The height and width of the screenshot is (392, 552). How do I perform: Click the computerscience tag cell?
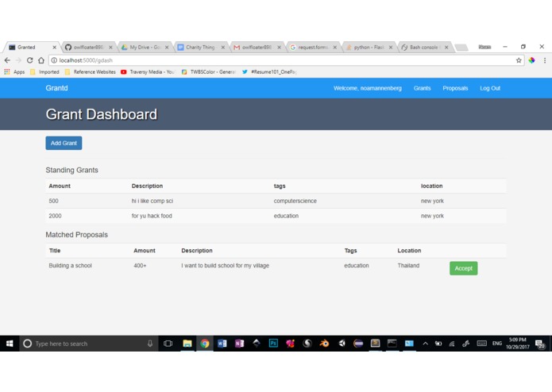tap(295, 201)
